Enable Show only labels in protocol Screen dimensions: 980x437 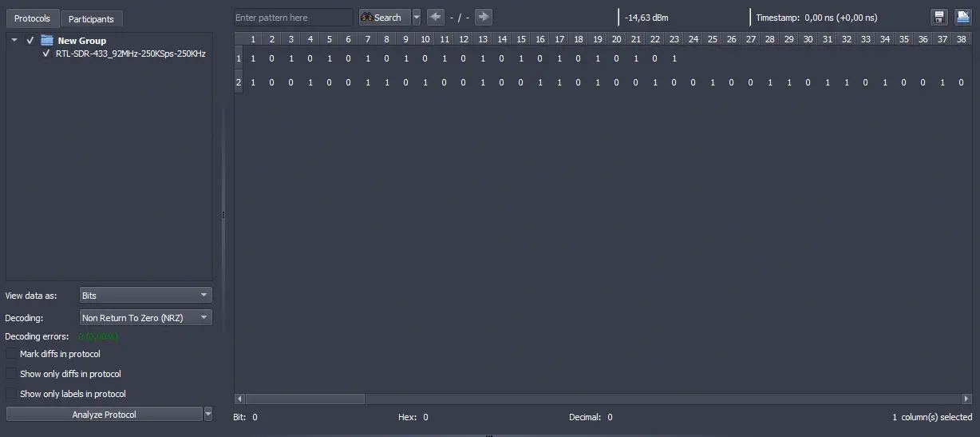point(11,394)
